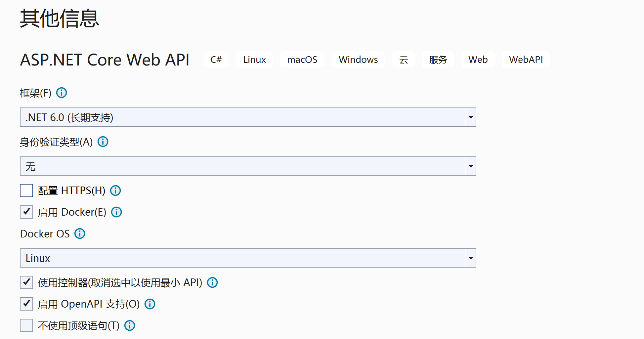644x339 pixels.
Task: Click the Docker OS info icon
Action: [79, 234]
